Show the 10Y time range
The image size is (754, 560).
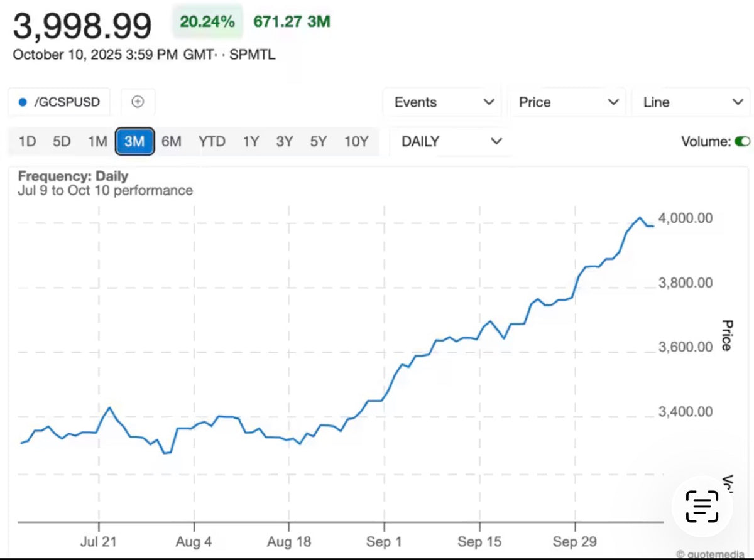356,141
